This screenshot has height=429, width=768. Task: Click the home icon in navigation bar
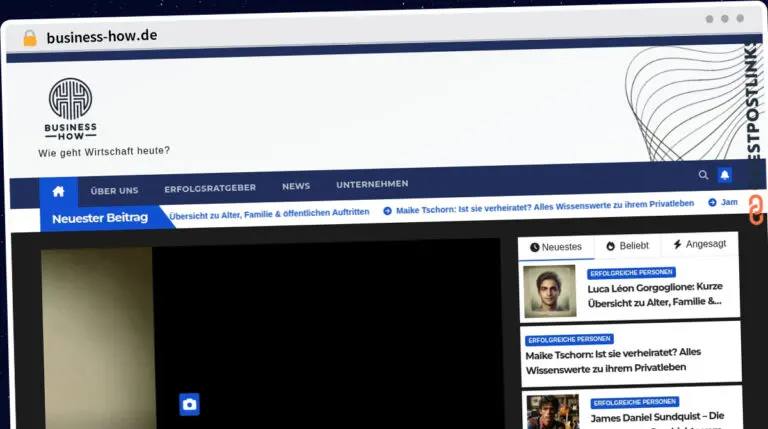click(58, 191)
